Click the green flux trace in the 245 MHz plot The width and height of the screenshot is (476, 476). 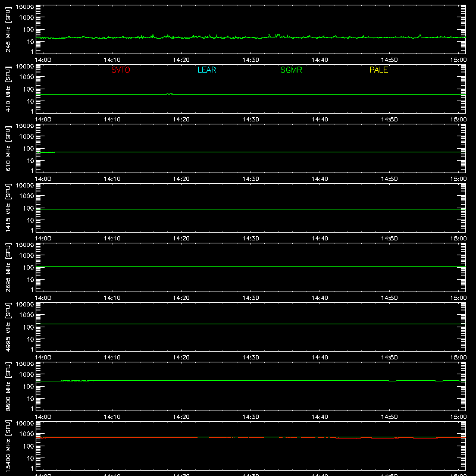(x=250, y=37)
